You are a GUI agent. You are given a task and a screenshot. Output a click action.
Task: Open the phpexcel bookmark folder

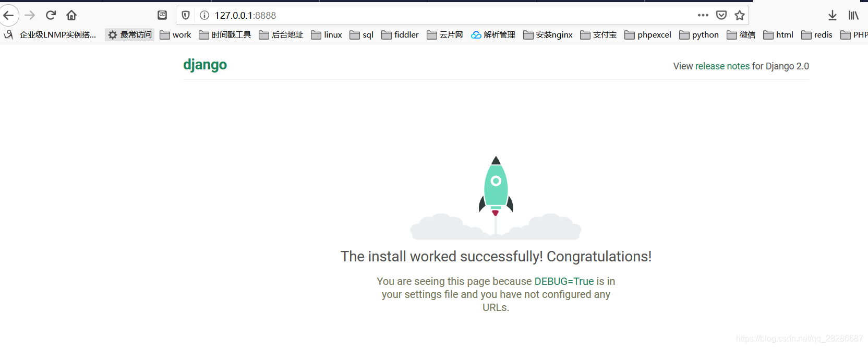648,35
